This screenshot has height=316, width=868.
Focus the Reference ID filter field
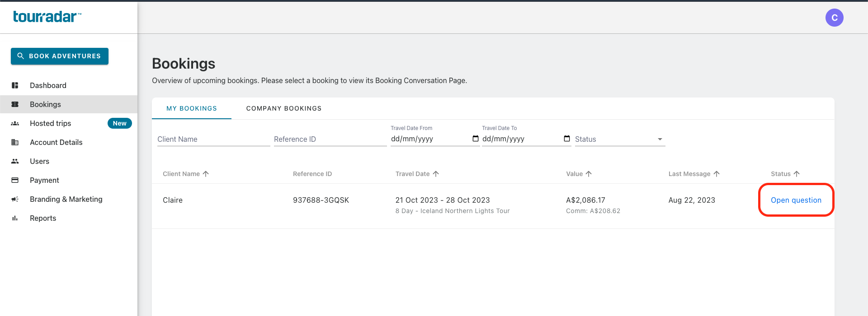tap(330, 139)
